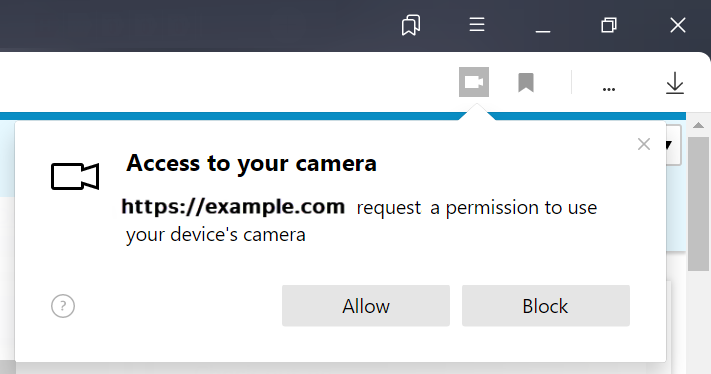Viewport: 711px width, 374px height.
Task: Open help via the question mark icon
Action: point(63,306)
